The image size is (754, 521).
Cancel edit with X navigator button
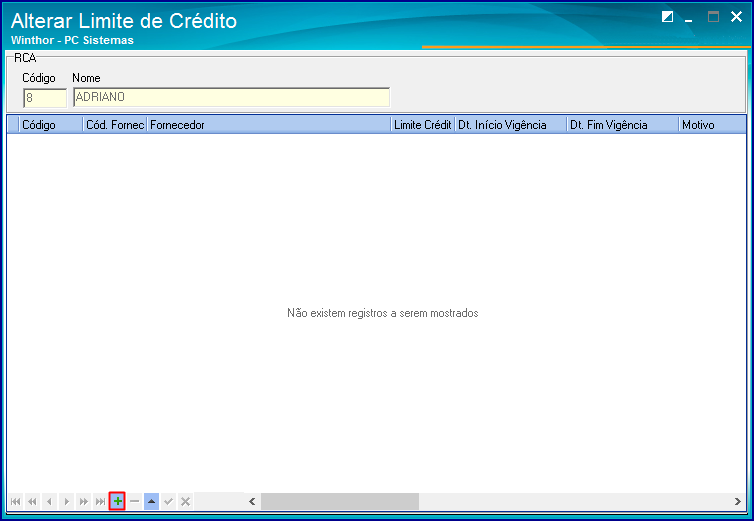[186, 501]
